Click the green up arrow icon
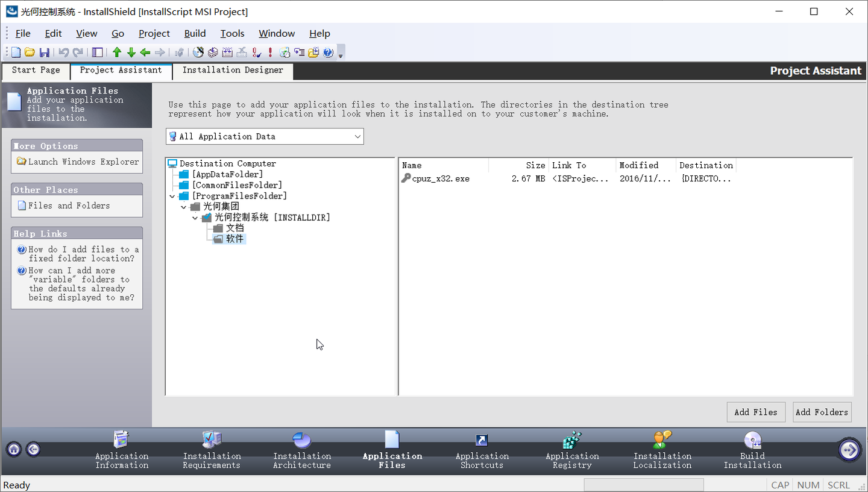Screen dimensions: 868x492 coord(117,52)
